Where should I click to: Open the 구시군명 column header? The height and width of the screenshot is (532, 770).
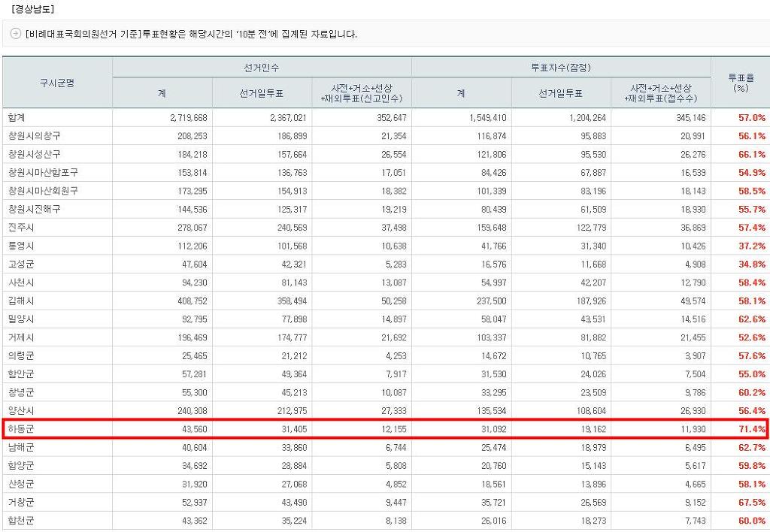[56, 82]
